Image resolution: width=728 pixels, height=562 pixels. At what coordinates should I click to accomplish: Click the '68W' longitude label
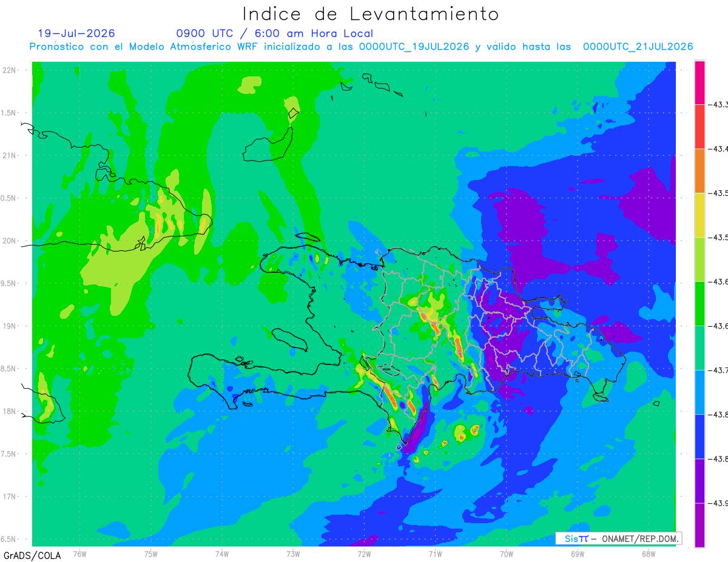coord(649,554)
